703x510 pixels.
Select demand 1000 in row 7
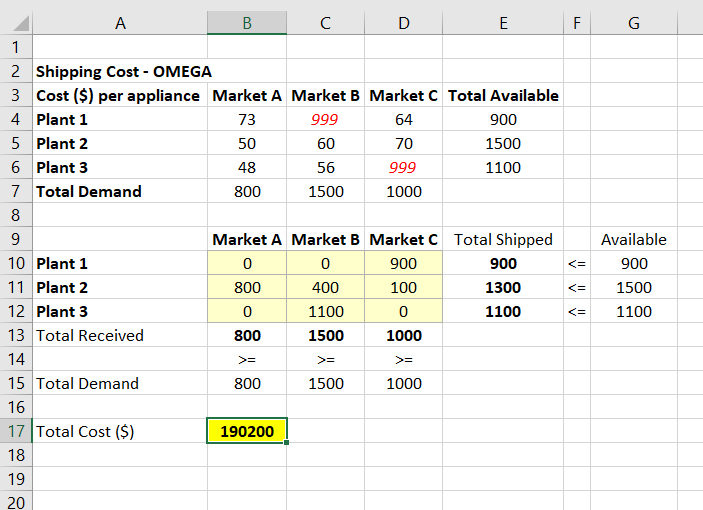click(404, 191)
